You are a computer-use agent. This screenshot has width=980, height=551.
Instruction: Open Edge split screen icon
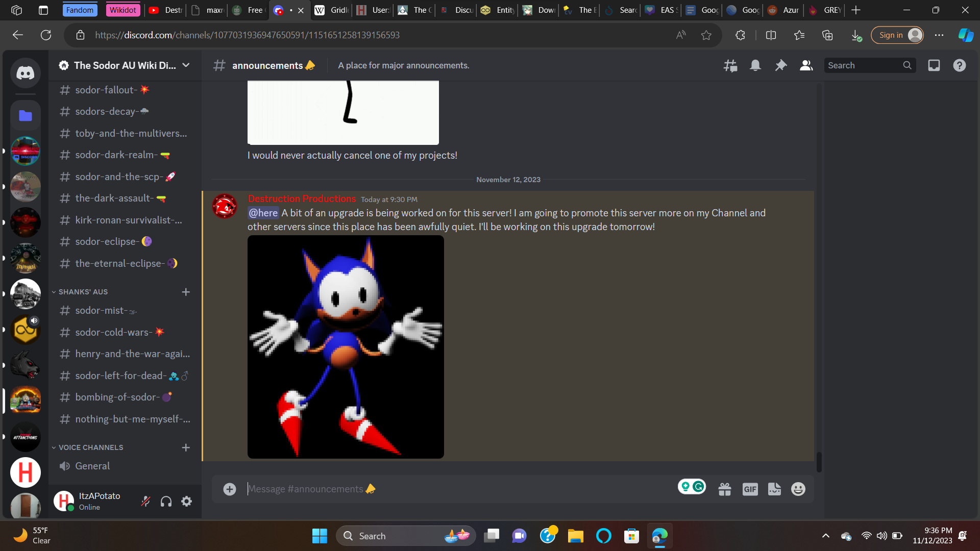pos(771,35)
